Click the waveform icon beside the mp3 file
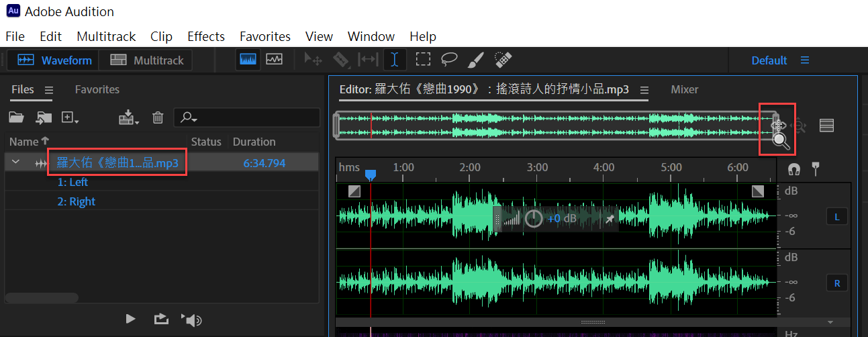Viewport: 868px width, 337px height. (x=41, y=163)
